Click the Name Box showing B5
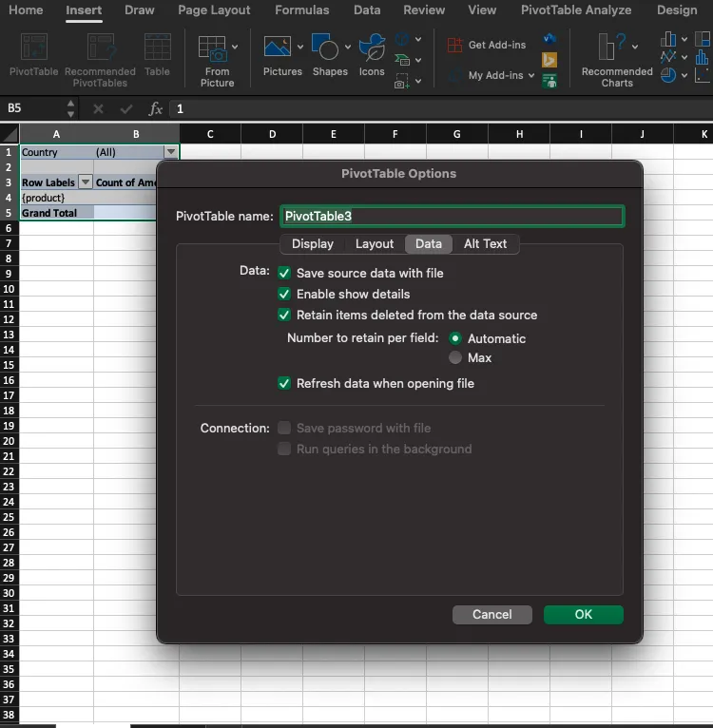Viewport: 713px width, 728px height. [32, 108]
